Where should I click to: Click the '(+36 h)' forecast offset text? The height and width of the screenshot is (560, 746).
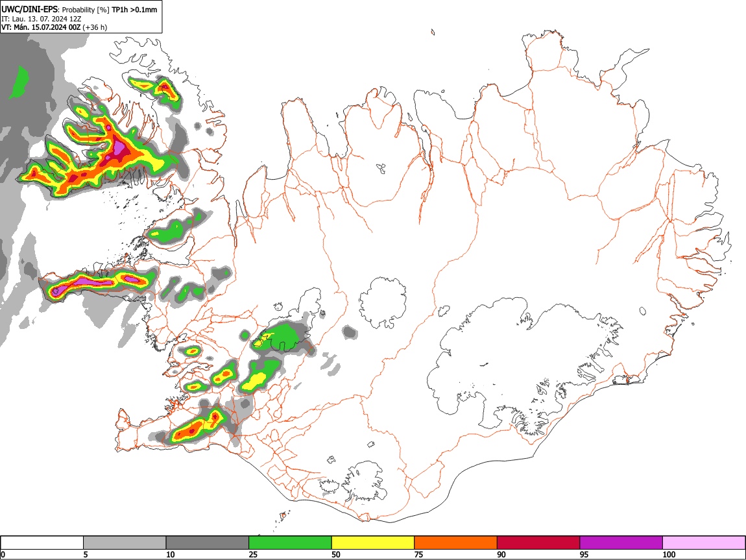tap(95, 28)
